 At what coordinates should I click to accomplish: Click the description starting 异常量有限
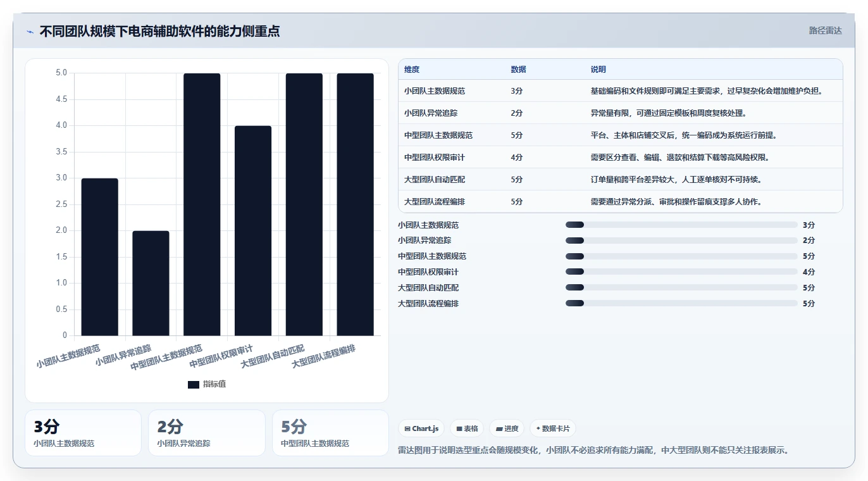(x=669, y=113)
